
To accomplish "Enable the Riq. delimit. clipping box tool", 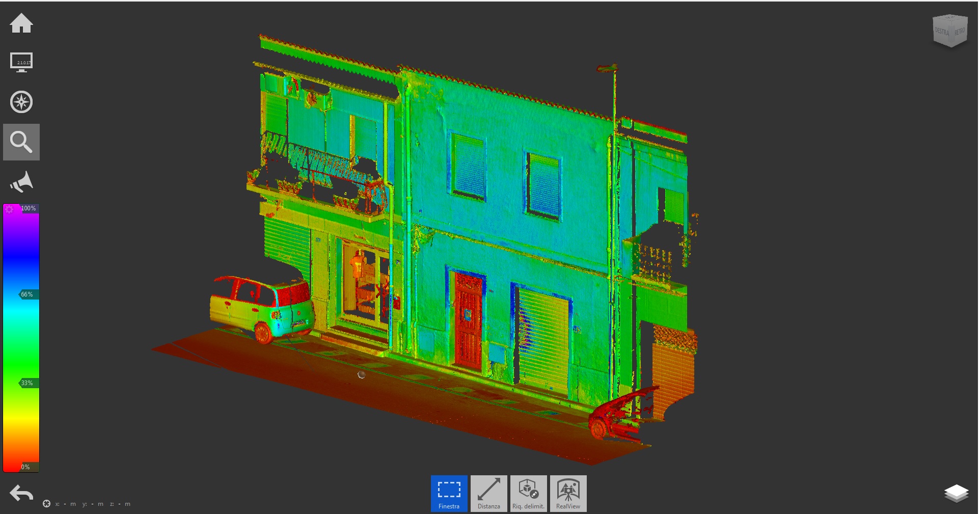I will pyautogui.click(x=528, y=493).
